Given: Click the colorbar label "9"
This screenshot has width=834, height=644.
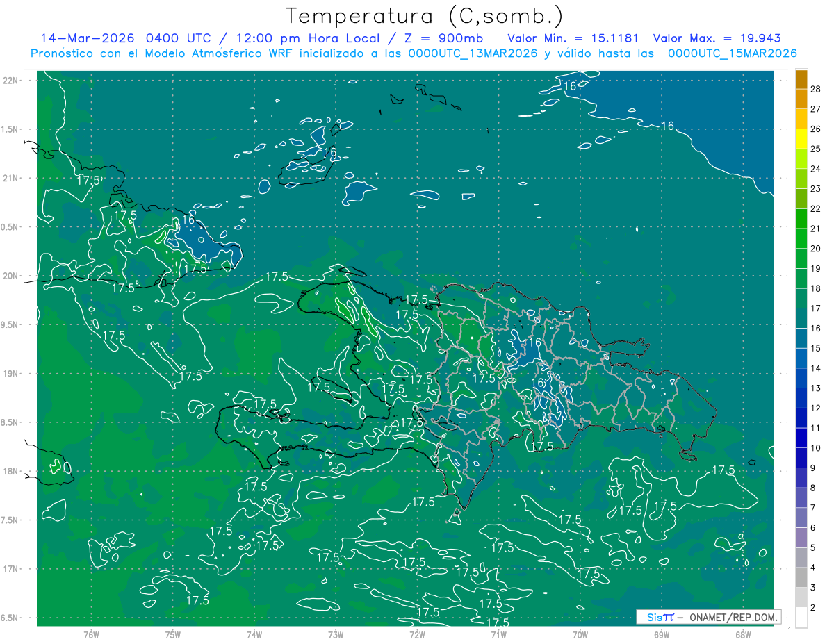Looking at the screenshot, I should click(814, 468).
